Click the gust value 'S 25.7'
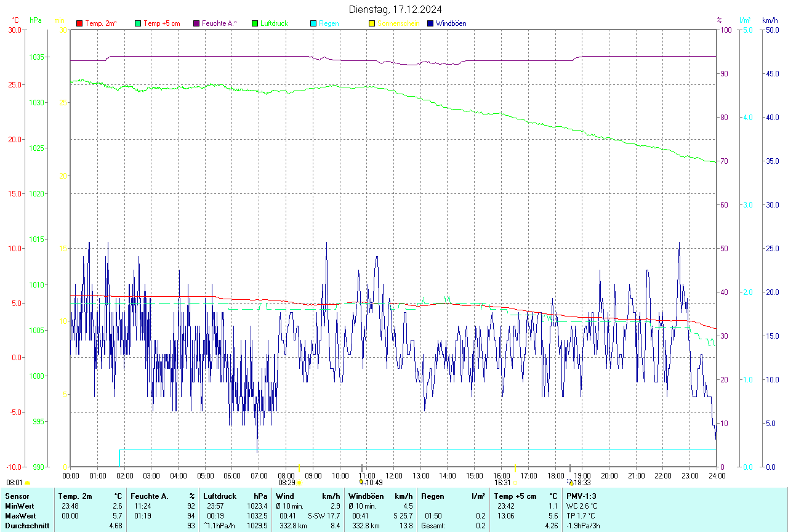This screenshot has height=532, width=788. tap(403, 516)
